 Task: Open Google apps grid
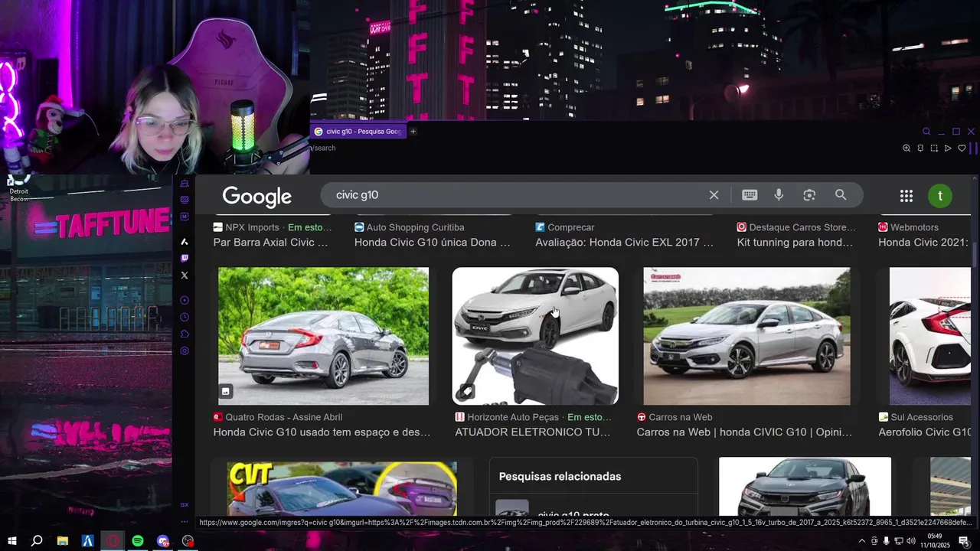[x=906, y=196]
